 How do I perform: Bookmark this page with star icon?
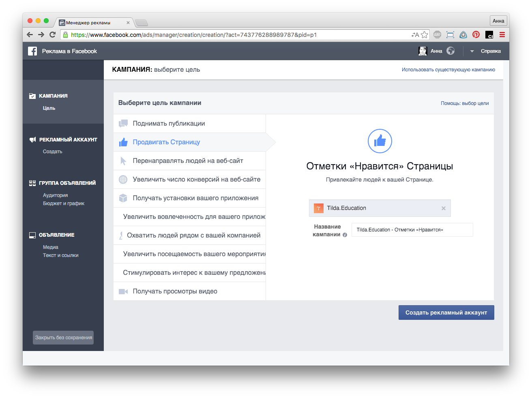425,35
